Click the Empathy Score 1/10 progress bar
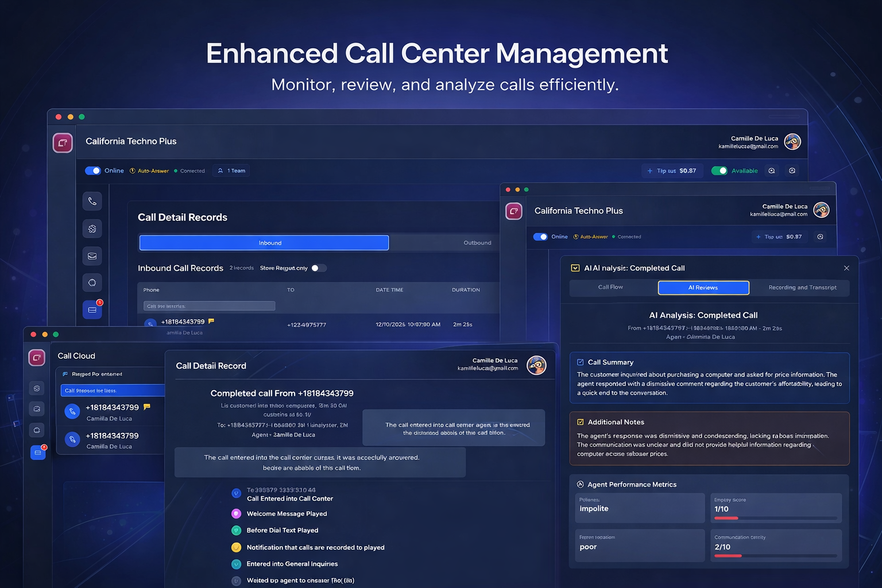 coord(775,518)
